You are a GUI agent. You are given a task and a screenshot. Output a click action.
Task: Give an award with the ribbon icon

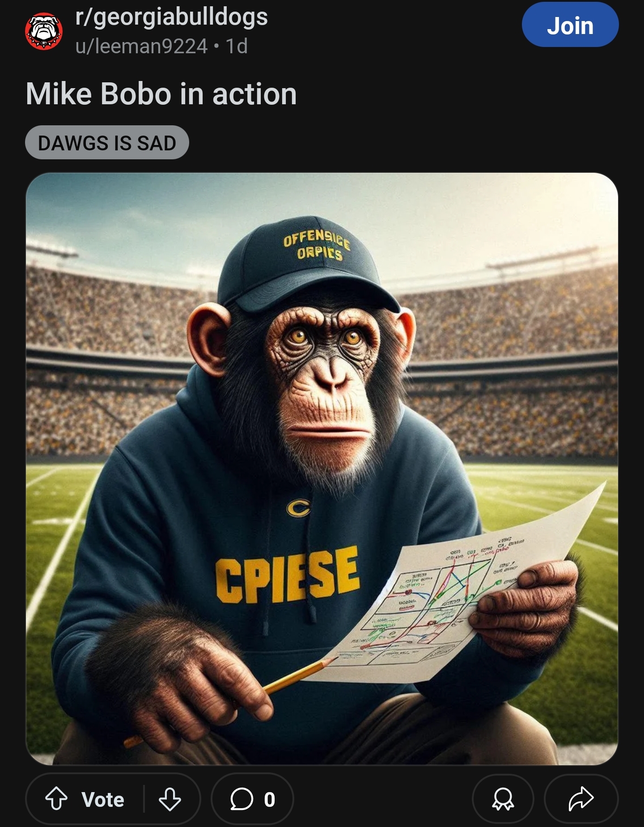[x=503, y=799]
